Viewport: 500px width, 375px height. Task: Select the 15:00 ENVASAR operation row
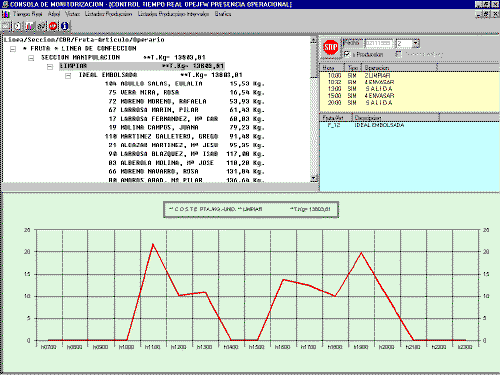click(361, 96)
